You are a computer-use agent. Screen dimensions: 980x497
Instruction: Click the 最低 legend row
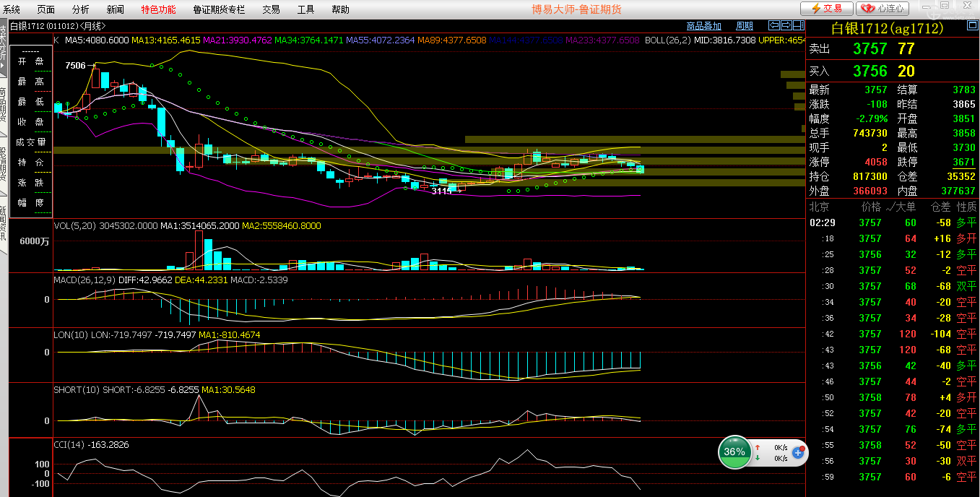[30, 102]
